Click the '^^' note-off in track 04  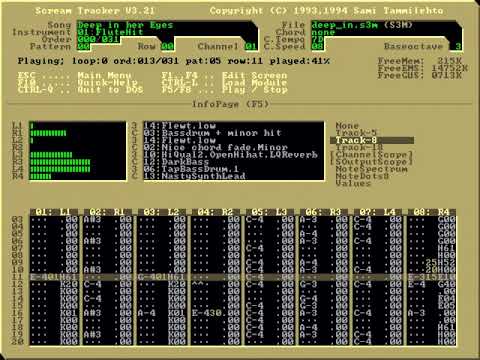coord(198,284)
